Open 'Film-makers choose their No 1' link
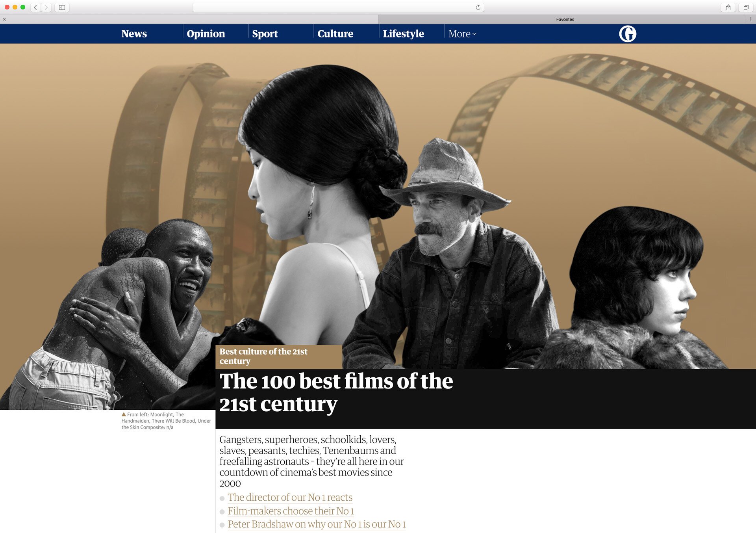The image size is (756, 533). [x=291, y=511]
